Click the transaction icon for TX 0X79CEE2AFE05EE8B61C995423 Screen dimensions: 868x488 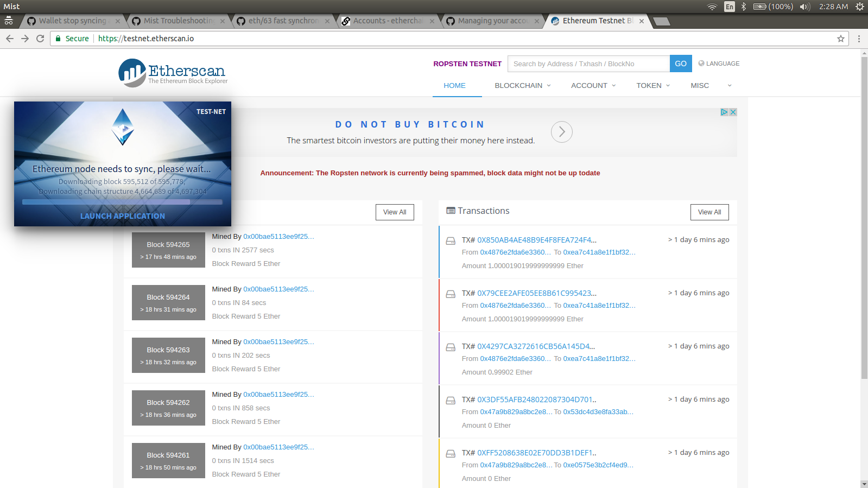(451, 294)
